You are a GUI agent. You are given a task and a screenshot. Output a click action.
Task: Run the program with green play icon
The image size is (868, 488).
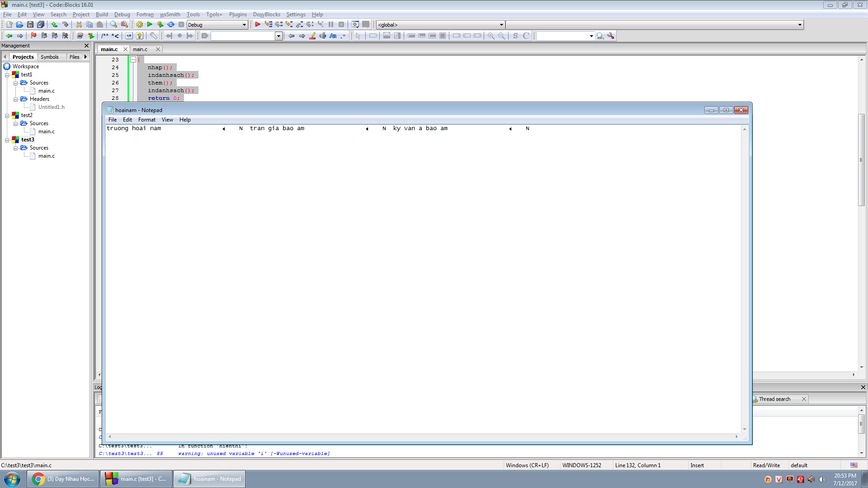(x=150, y=24)
